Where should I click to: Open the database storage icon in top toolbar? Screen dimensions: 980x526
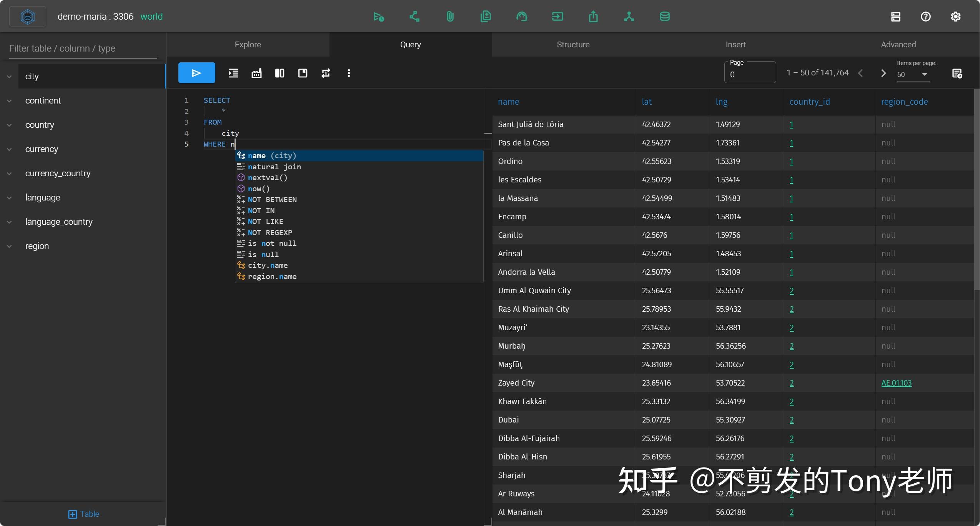click(664, 16)
